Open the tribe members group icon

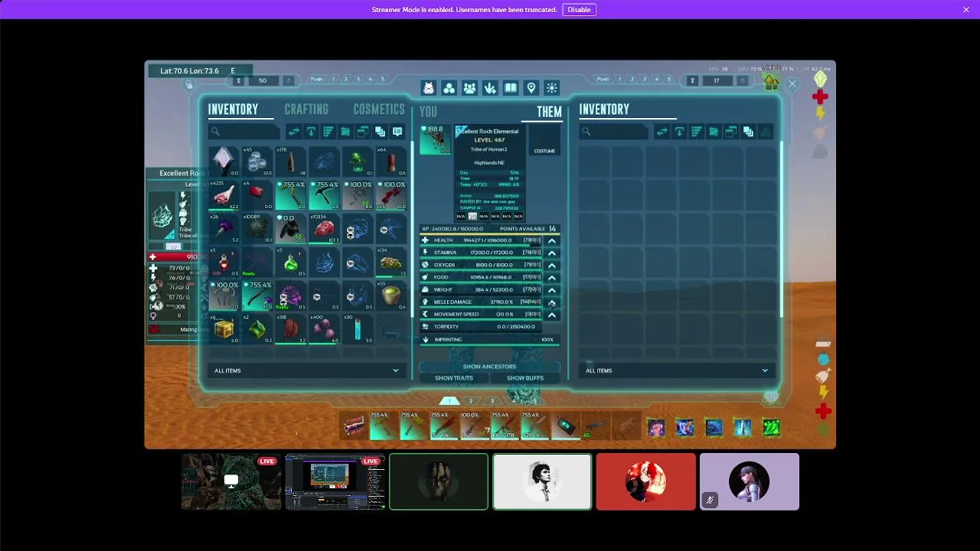tap(469, 88)
